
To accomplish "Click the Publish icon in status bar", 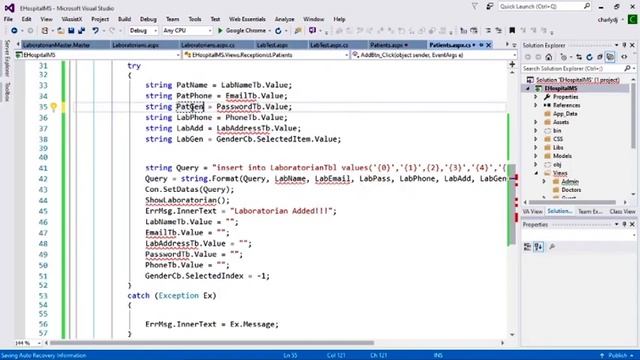I will [x=602, y=356].
